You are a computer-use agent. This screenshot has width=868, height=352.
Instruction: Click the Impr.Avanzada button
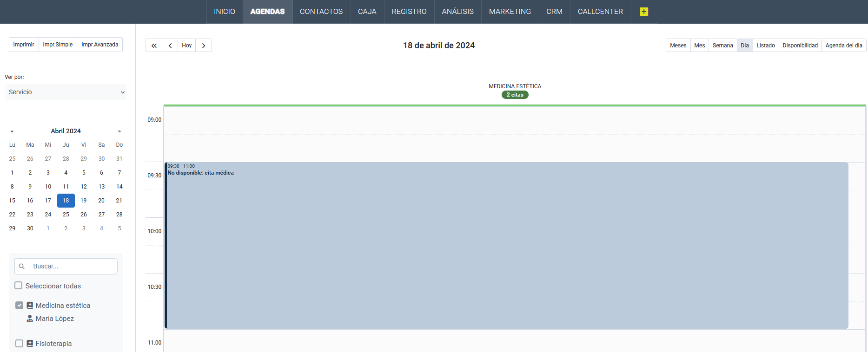click(100, 45)
